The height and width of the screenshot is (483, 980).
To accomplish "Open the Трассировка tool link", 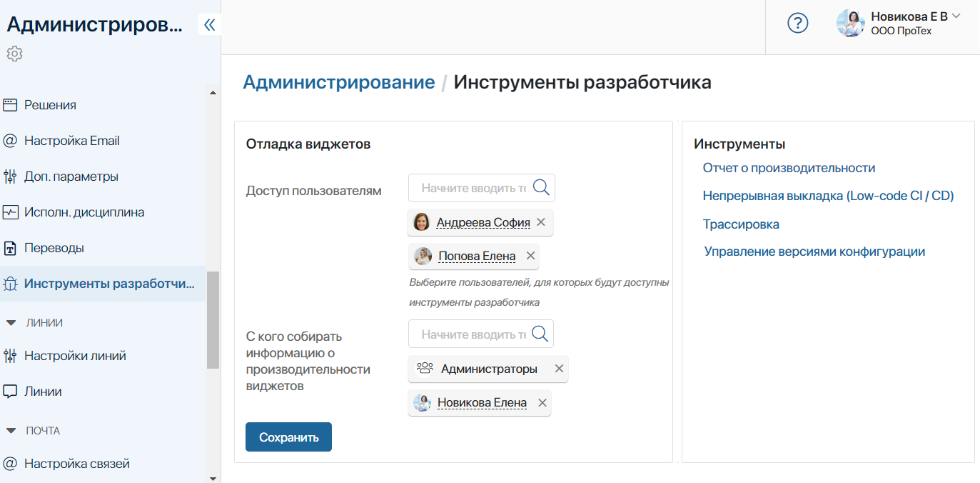I will pyautogui.click(x=741, y=224).
